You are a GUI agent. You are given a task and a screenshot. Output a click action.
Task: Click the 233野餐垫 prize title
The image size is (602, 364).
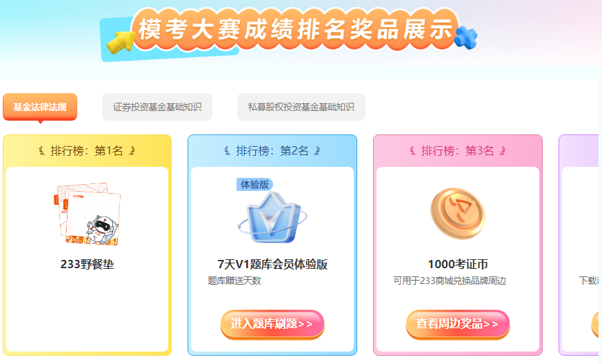87,264
